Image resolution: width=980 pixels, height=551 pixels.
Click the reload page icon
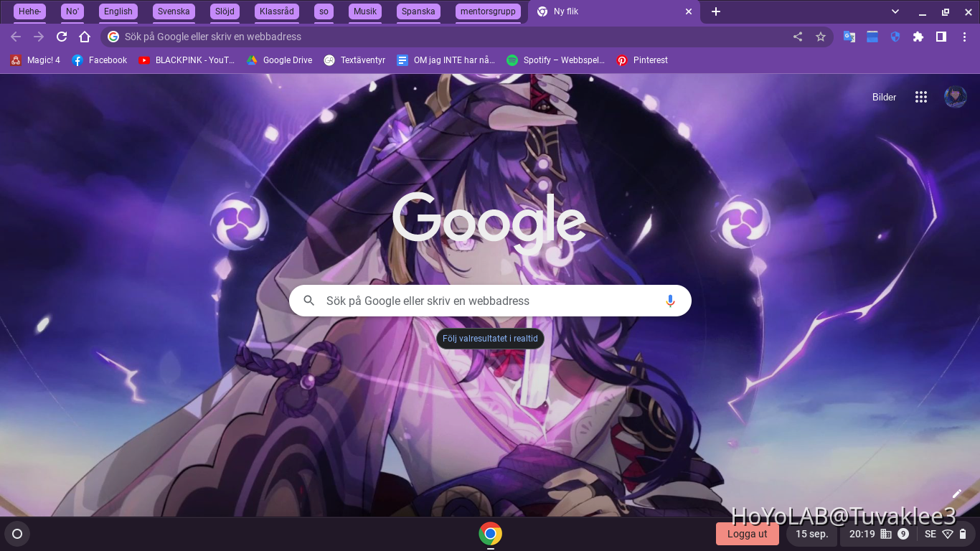(x=62, y=37)
